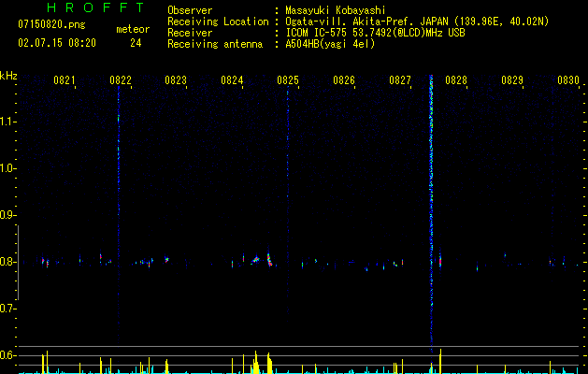Click the strong broadband burst before 0828

431,214
